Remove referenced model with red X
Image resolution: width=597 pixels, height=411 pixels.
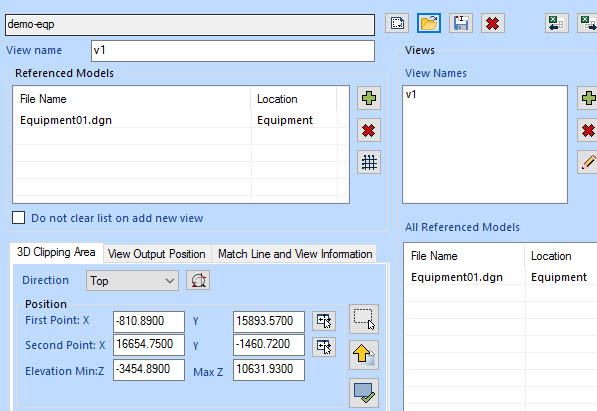[369, 130]
